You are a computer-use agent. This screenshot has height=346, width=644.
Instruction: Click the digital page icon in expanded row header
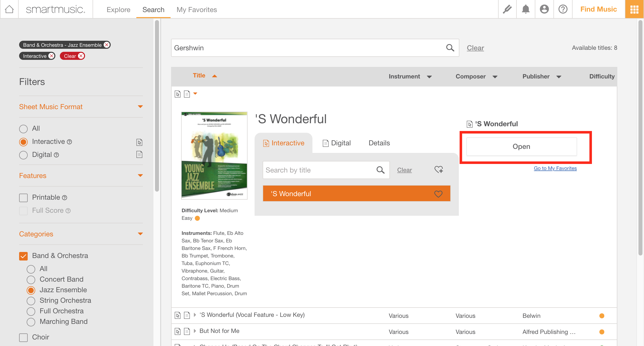(187, 94)
